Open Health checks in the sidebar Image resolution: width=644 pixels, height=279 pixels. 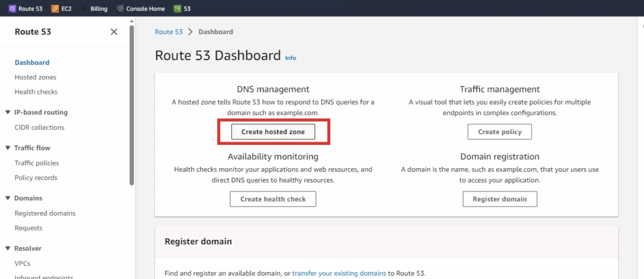36,92
